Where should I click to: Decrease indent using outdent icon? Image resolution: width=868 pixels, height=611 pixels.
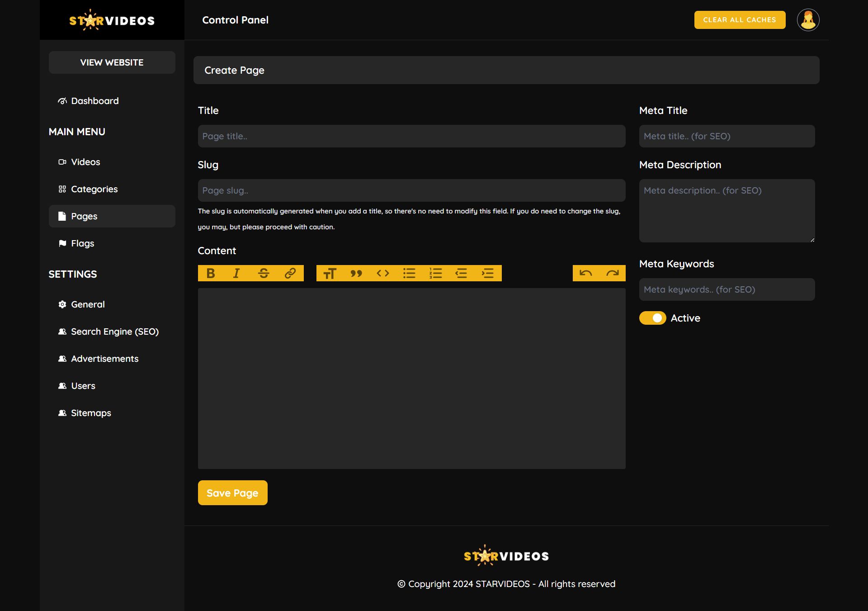click(x=461, y=273)
